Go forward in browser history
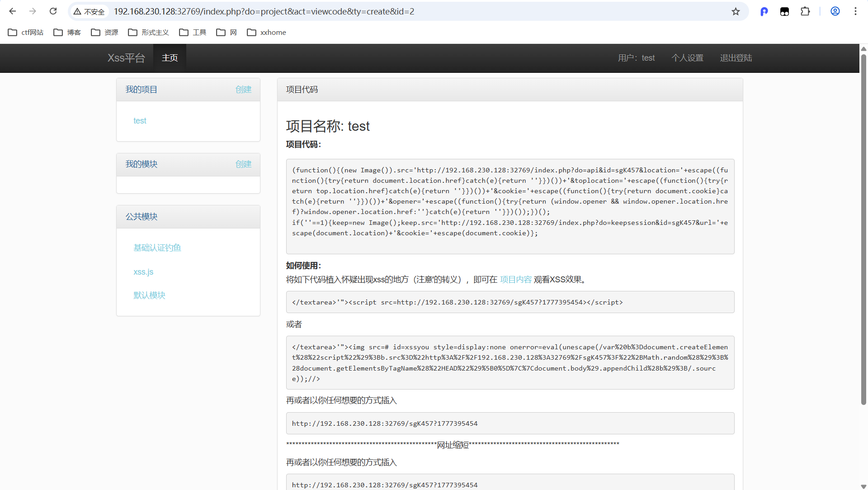Image resolution: width=868 pixels, height=490 pixels. 33,11
